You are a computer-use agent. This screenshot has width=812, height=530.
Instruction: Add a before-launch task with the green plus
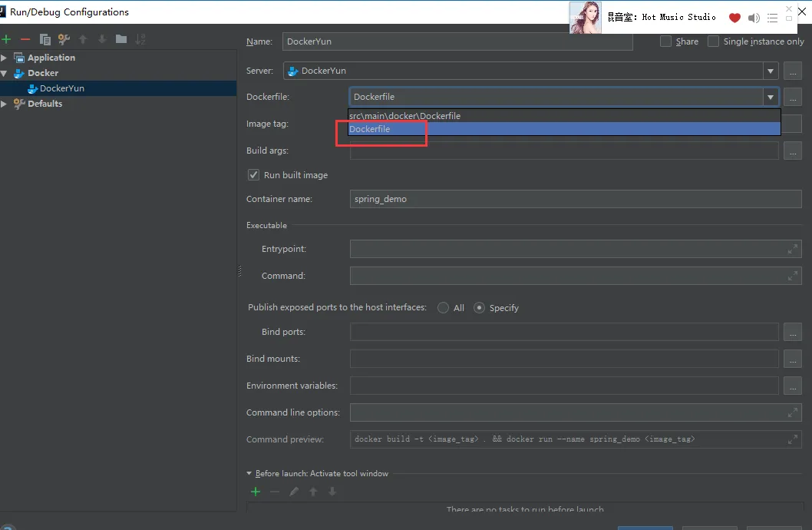point(256,492)
